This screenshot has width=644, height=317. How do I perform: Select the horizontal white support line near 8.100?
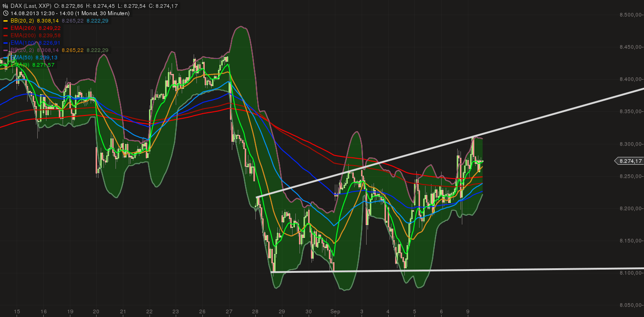[458, 270]
